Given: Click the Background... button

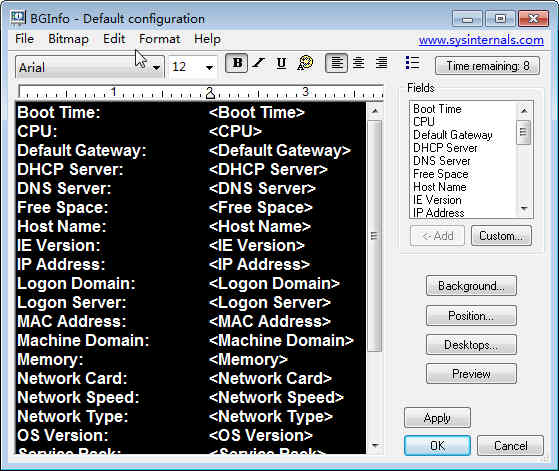Looking at the screenshot, I should pyautogui.click(x=471, y=286).
